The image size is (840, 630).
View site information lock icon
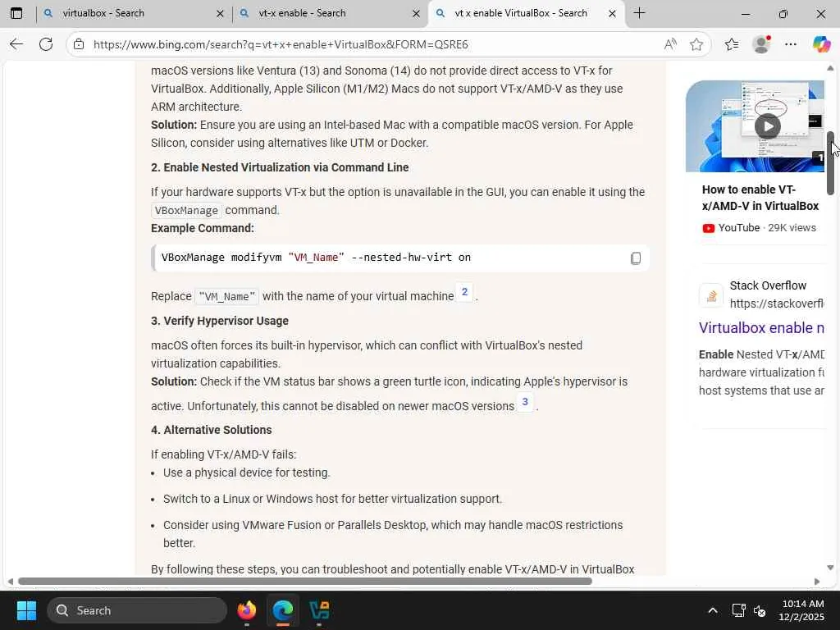[x=79, y=44]
